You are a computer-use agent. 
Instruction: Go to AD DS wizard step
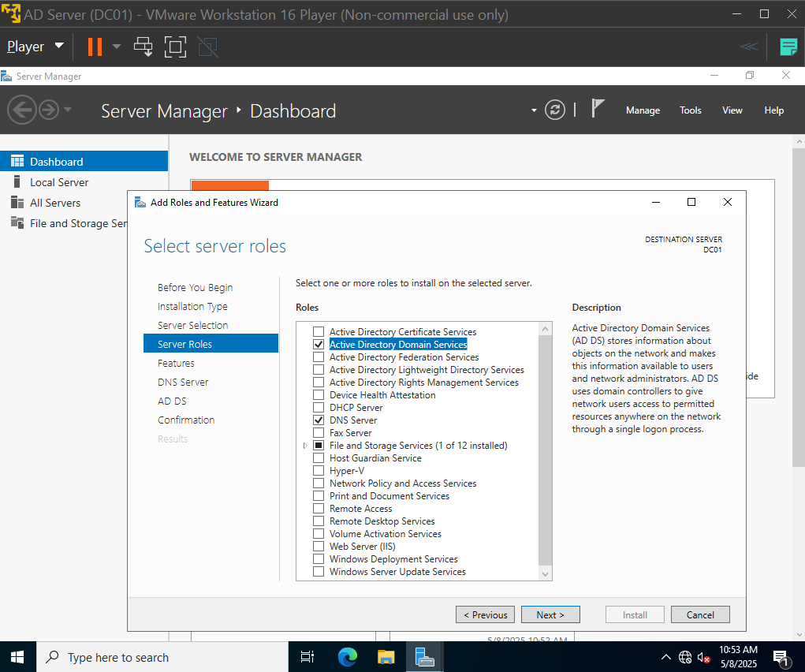point(172,401)
